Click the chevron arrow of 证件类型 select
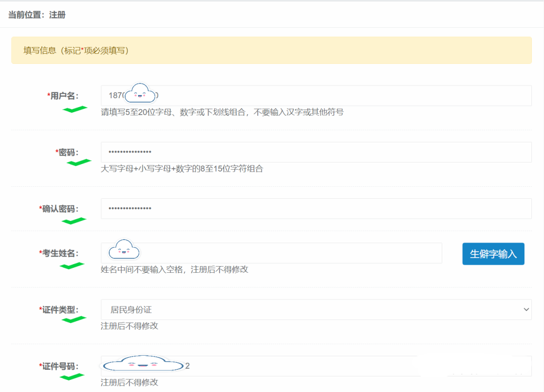 click(x=526, y=309)
